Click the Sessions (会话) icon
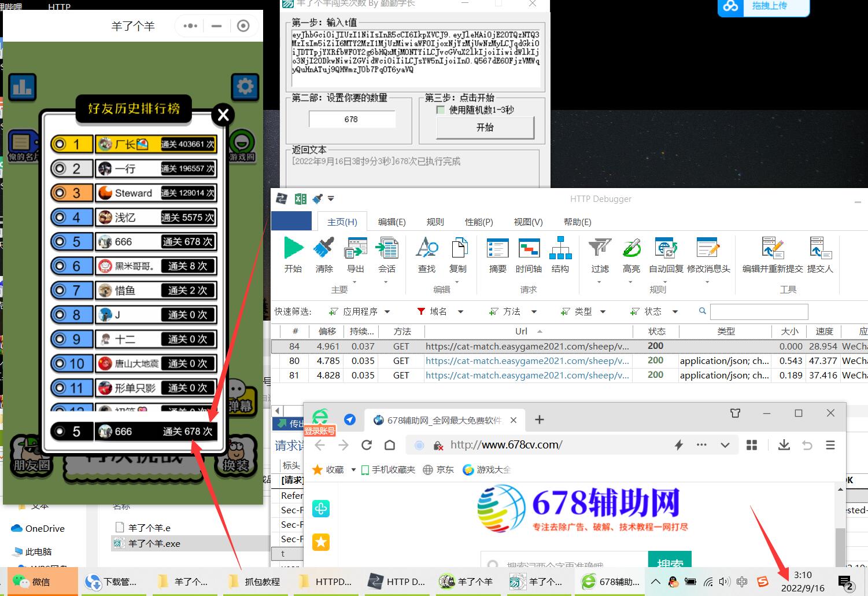The height and width of the screenshot is (596, 868). pyautogui.click(x=387, y=248)
